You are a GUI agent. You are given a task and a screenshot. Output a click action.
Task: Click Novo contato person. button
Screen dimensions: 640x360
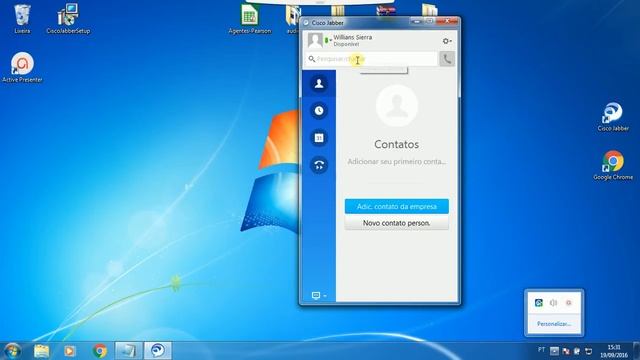click(396, 223)
